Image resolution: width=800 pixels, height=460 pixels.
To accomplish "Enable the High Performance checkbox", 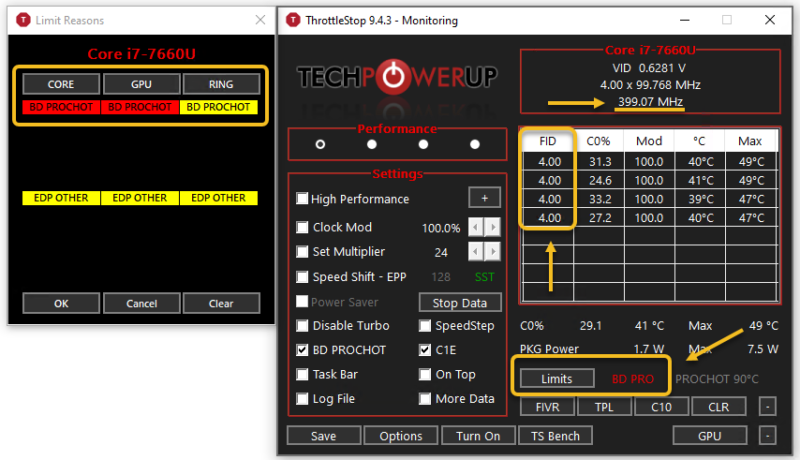I will coord(303,199).
